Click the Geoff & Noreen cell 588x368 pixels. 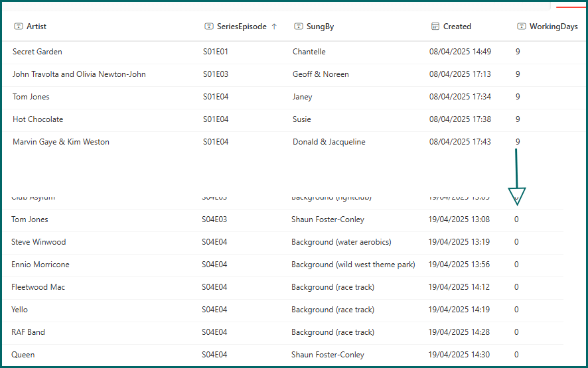[321, 74]
